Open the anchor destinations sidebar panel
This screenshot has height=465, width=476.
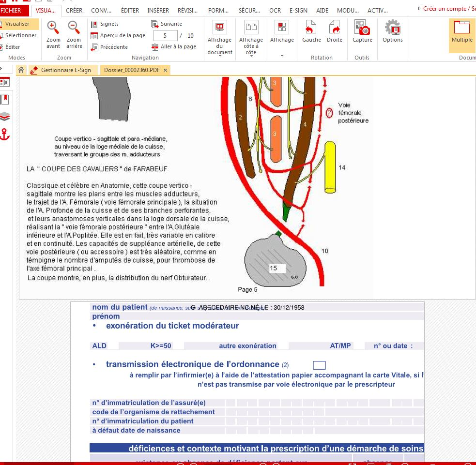point(5,134)
